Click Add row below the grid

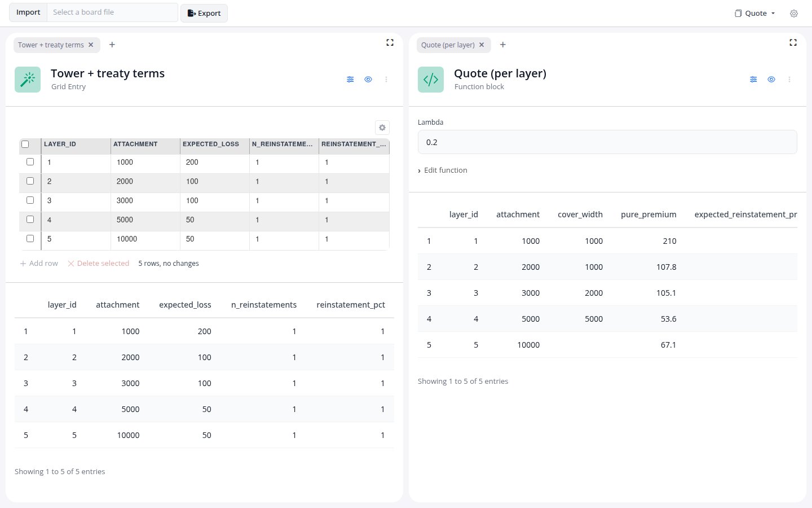tap(39, 264)
